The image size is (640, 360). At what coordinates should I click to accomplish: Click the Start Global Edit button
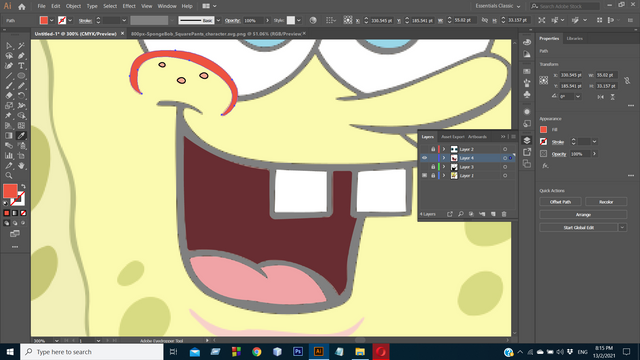[x=578, y=227]
